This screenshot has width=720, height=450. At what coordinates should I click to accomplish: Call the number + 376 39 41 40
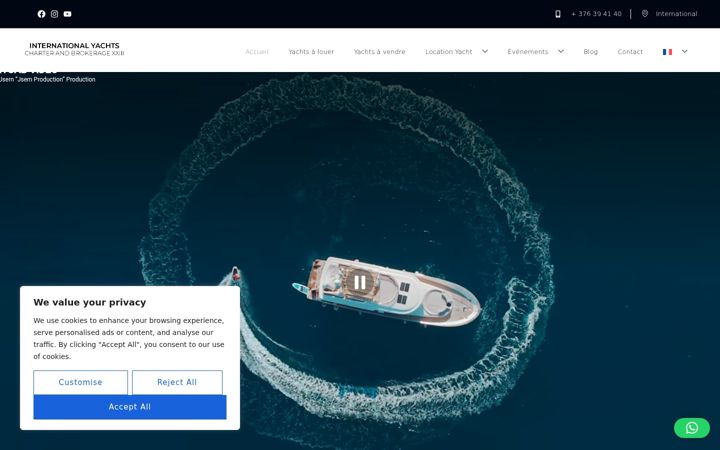pos(596,14)
